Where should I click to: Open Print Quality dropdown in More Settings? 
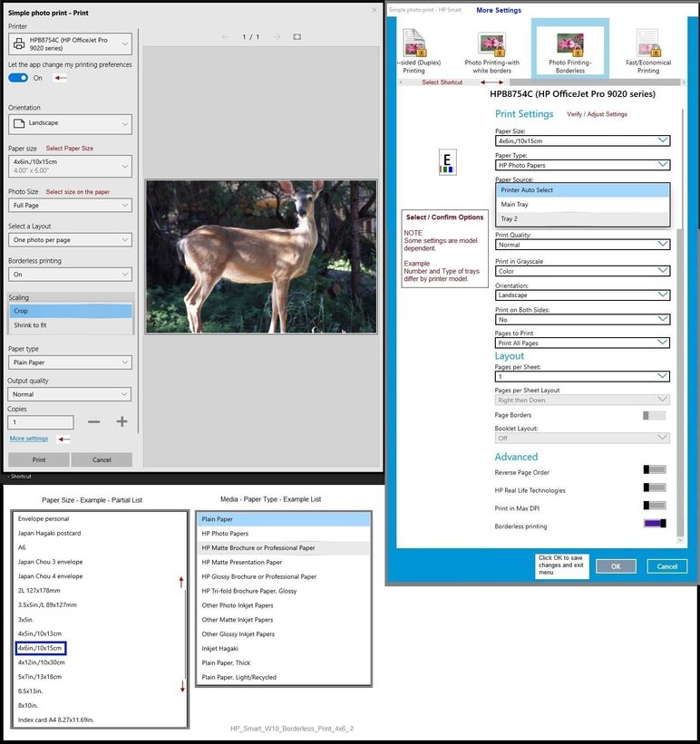pos(582,245)
